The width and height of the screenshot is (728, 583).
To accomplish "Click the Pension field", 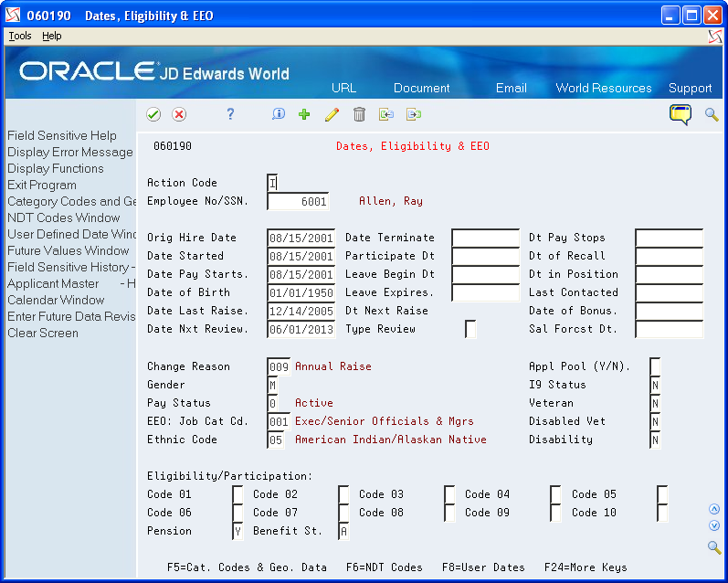I will [237, 531].
